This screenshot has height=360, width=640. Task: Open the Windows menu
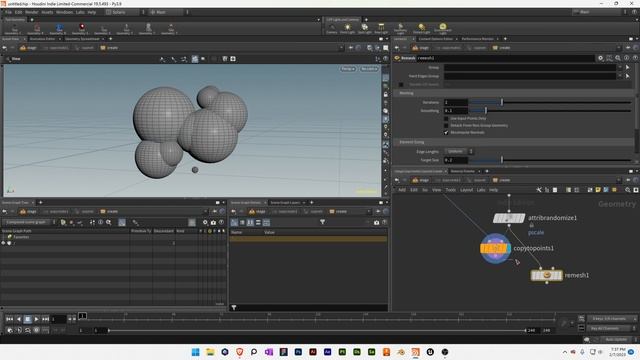(x=64, y=12)
